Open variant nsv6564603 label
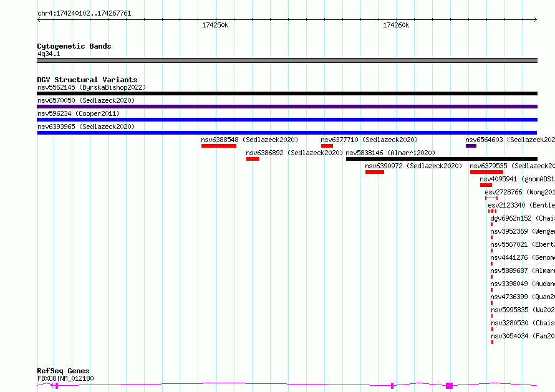The image size is (555, 392). tap(510, 140)
